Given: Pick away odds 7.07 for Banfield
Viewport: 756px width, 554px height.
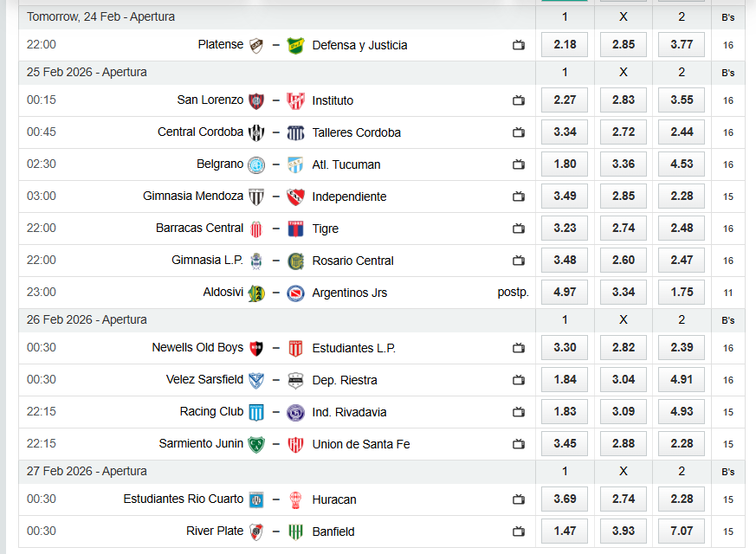Looking at the screenshot, I should (682, 531).
